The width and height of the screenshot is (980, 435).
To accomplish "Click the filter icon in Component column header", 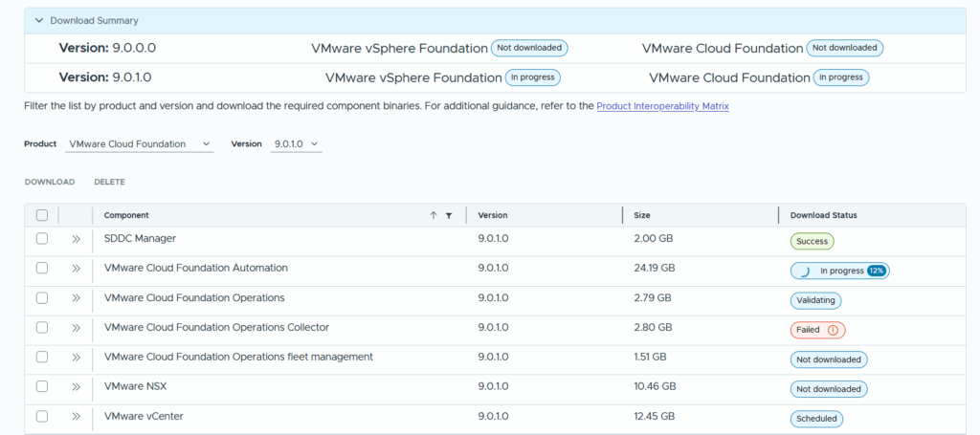I will click(448, 216).
